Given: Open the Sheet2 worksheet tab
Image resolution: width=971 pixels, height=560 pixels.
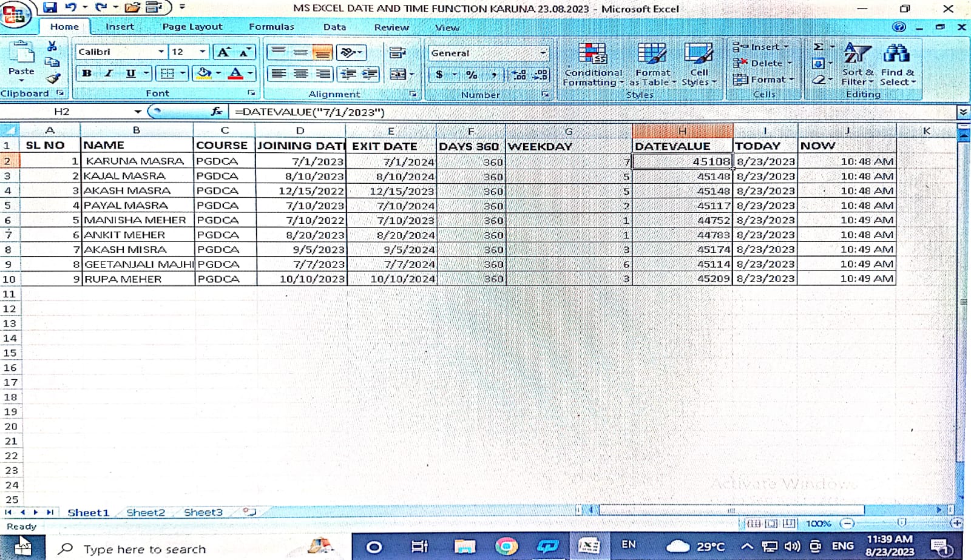Looking at the screenshot, I should [146, 513].
